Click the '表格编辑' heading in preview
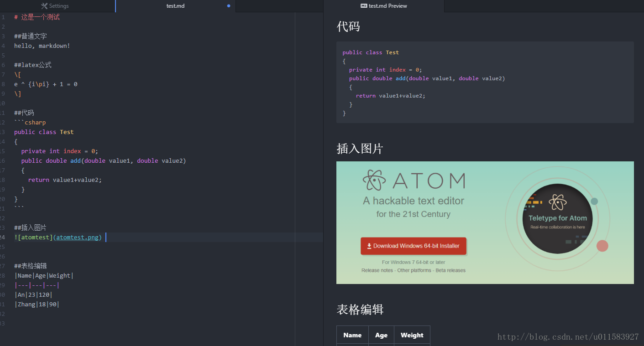 coord(360,310)
